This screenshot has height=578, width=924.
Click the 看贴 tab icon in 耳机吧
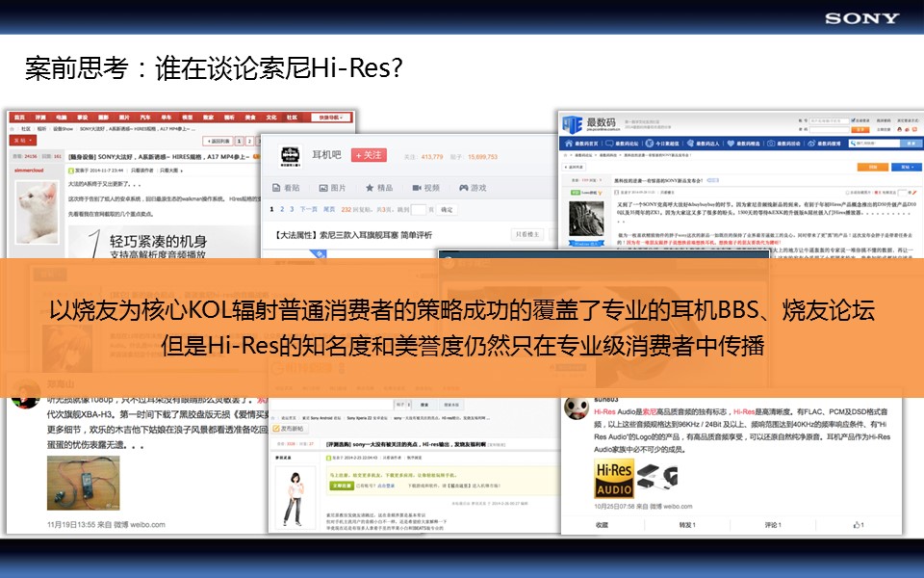[x=276, y=188]
